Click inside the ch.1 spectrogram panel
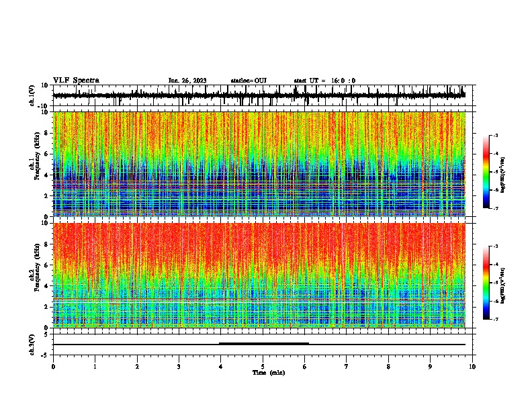This screenshot has width=532, height=411. (259, 164)
